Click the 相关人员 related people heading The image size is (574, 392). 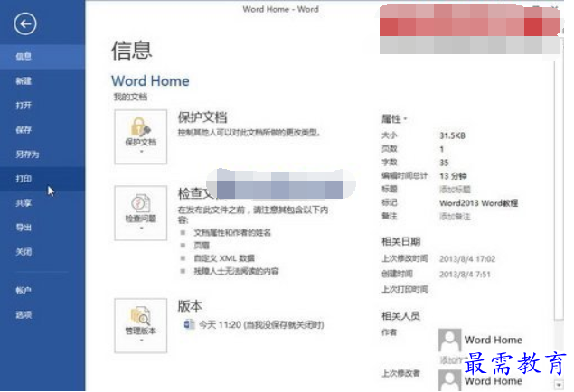(x=400, y=315)
